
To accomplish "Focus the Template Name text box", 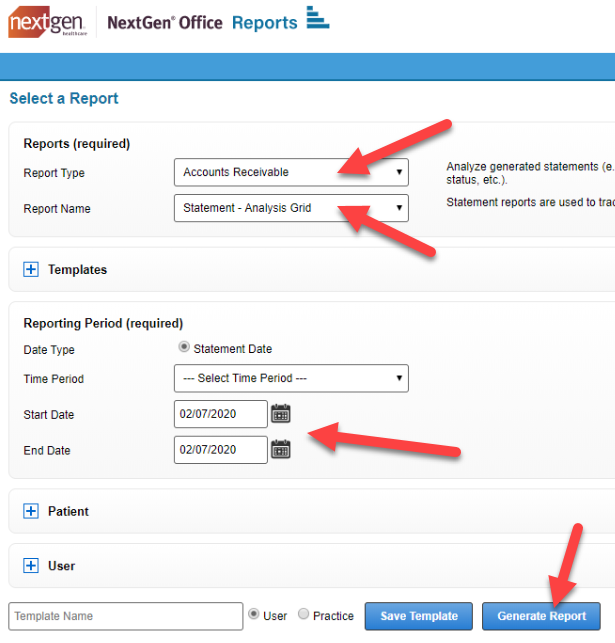I will click(126, 616).
